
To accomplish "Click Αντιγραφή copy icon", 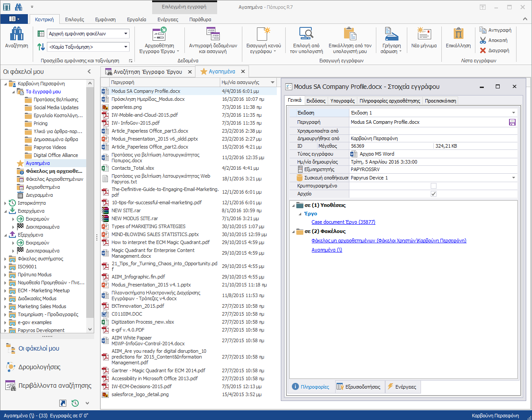I will pos(483,30).
